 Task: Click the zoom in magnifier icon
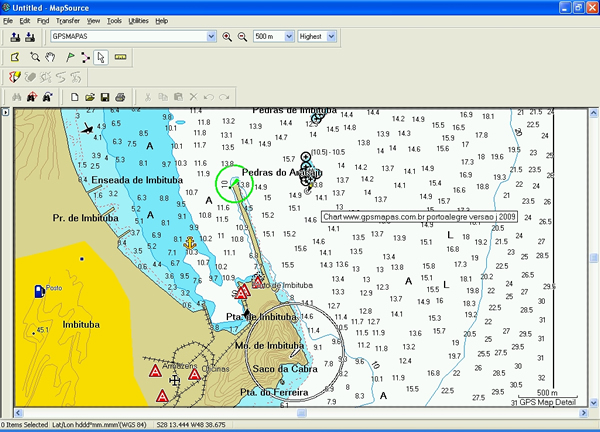point(227,37)
